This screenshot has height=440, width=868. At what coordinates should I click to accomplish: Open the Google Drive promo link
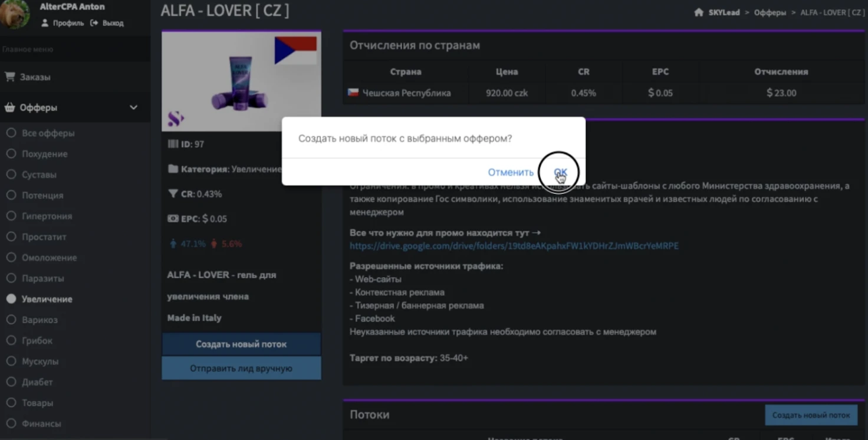(x=514, y=246)
